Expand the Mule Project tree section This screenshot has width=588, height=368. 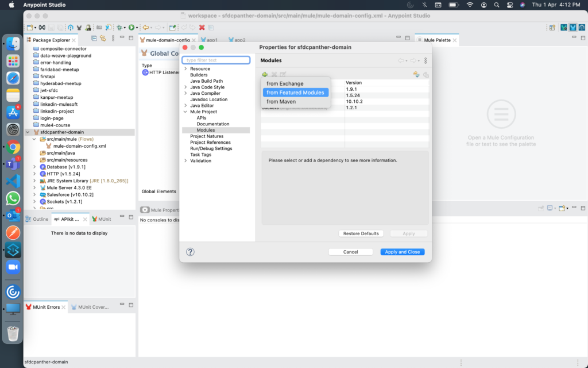click(184, 112)
